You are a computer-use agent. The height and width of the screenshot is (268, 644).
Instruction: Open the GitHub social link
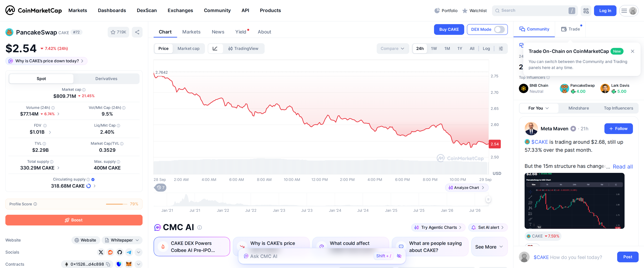(x=120, y=252)
